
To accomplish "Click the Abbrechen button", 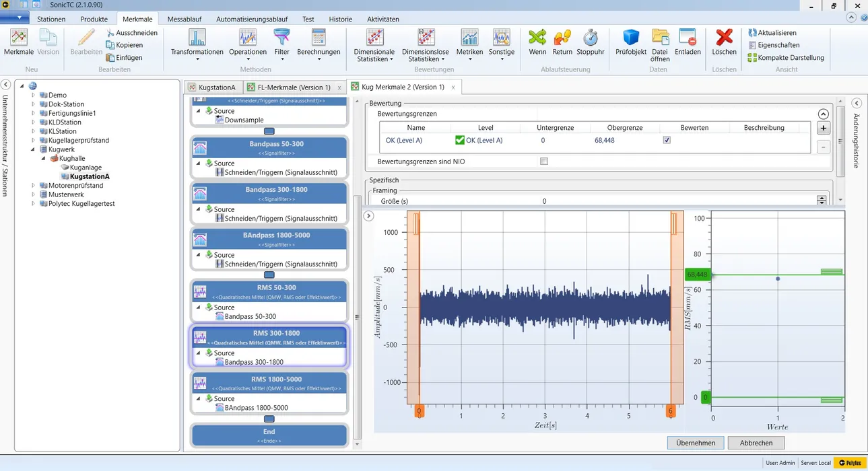I will [756, 443].
